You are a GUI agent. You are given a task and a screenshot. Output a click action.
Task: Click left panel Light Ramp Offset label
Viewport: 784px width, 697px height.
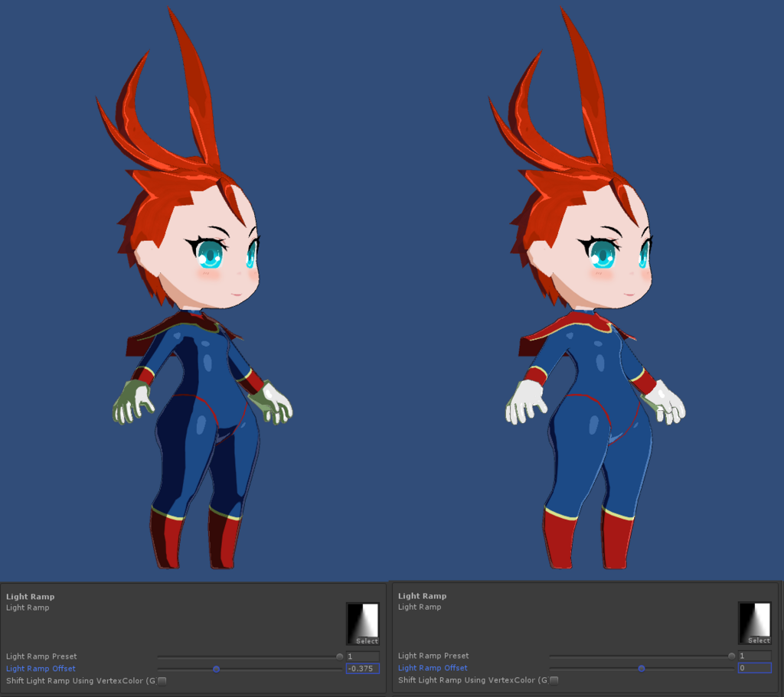[x=41, y=669]
